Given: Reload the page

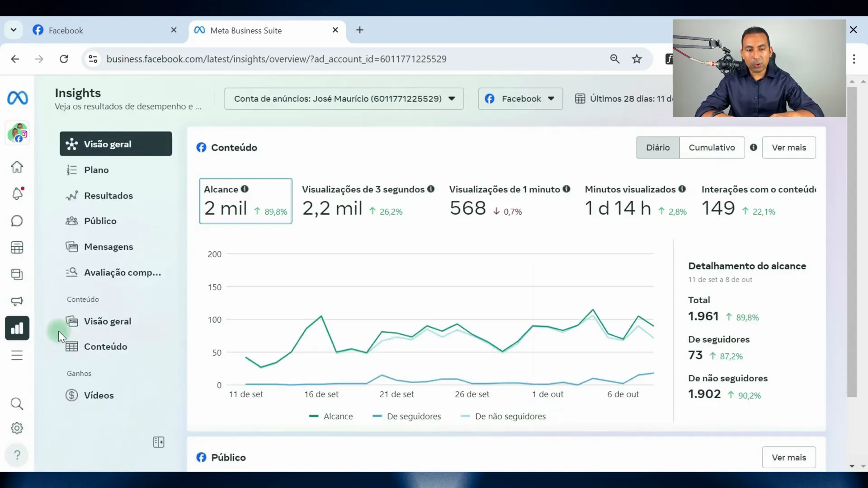Looking at the screenshot, I should pos(64,59).
